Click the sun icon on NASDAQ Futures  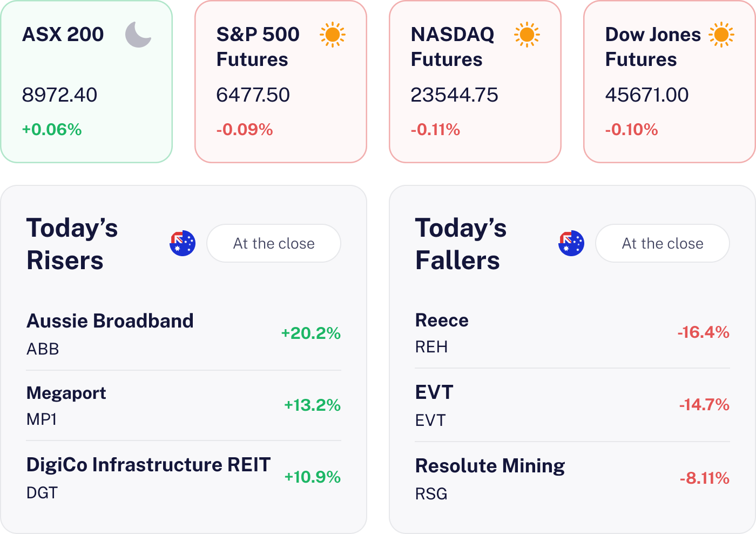click(527, 35)
